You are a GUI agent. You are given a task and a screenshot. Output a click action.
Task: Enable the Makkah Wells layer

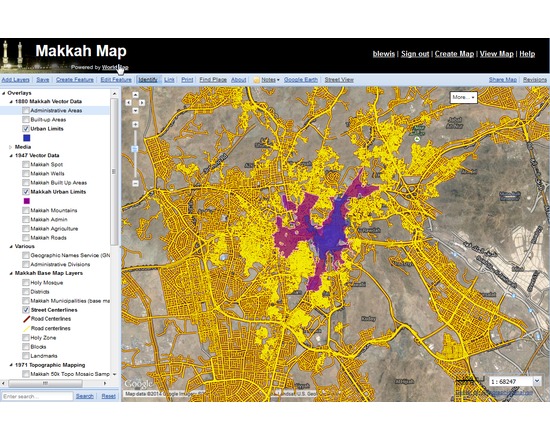tap(26, 174)
